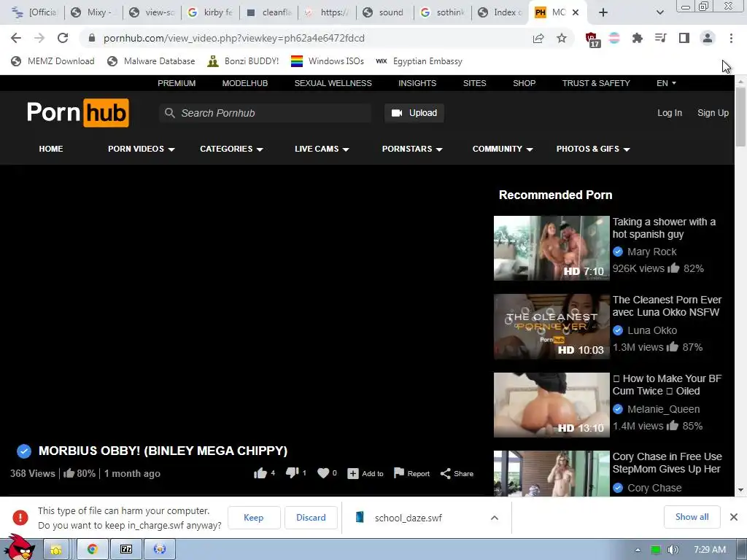Open the Bonzi BUDDY! bookmark

(243, 61)
